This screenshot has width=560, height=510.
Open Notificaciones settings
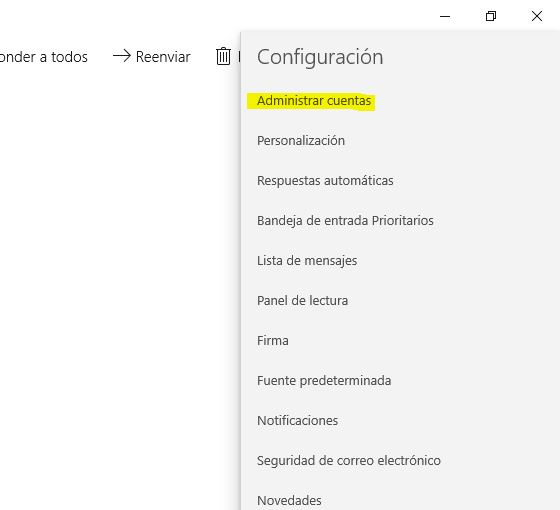[297, 421]
